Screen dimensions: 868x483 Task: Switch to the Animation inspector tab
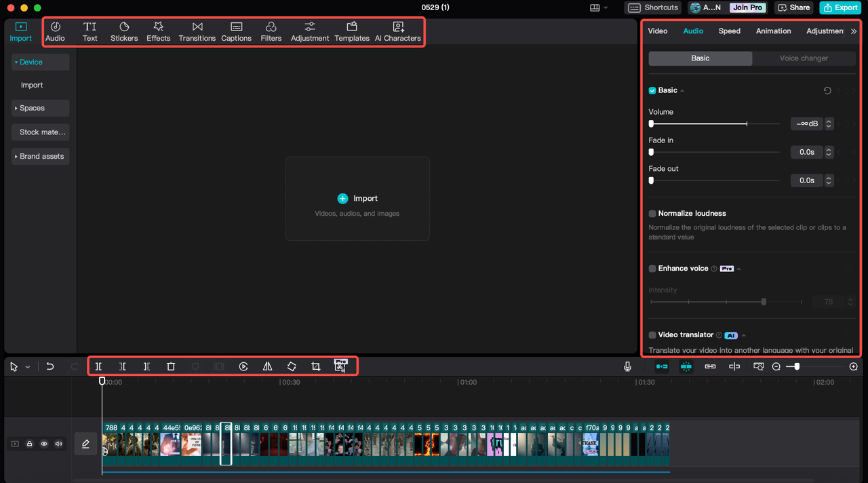point(774,31)
